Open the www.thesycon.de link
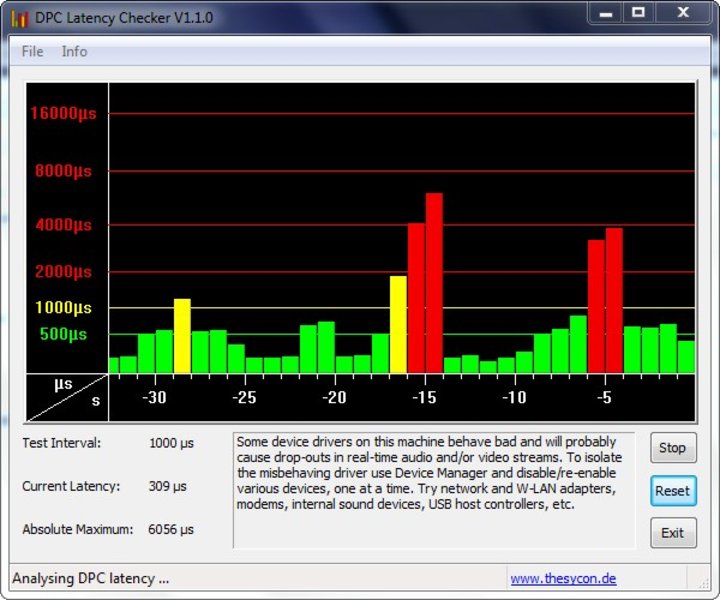 [x=563, y=578]
